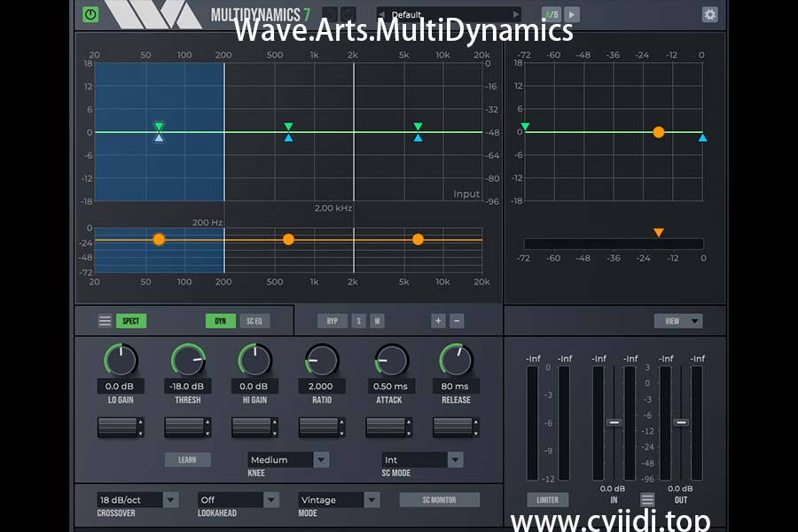Click the green triangle on transfer graph
Screen dimensions: 798x532
pos(525,126)
